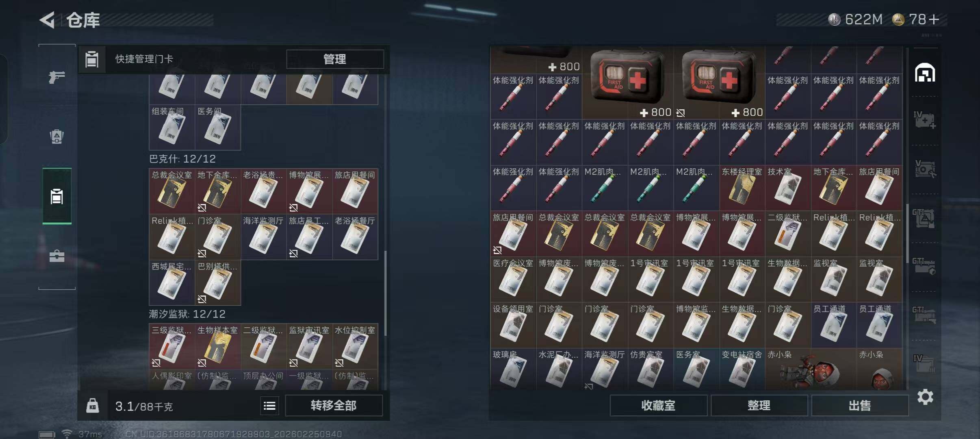Select the V camera storage box icon

click(x=925, y=169)
